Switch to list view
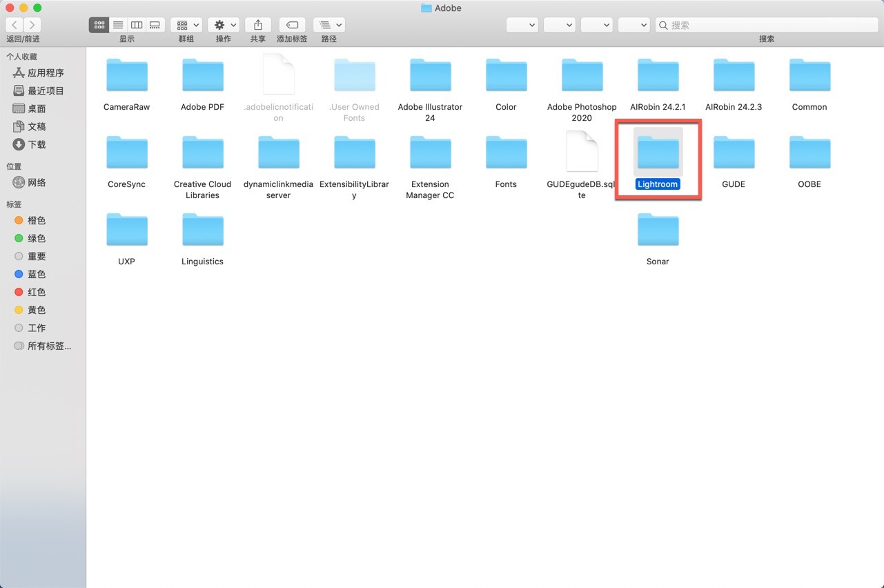Screen dimensions: 884x588 [118, 25]
